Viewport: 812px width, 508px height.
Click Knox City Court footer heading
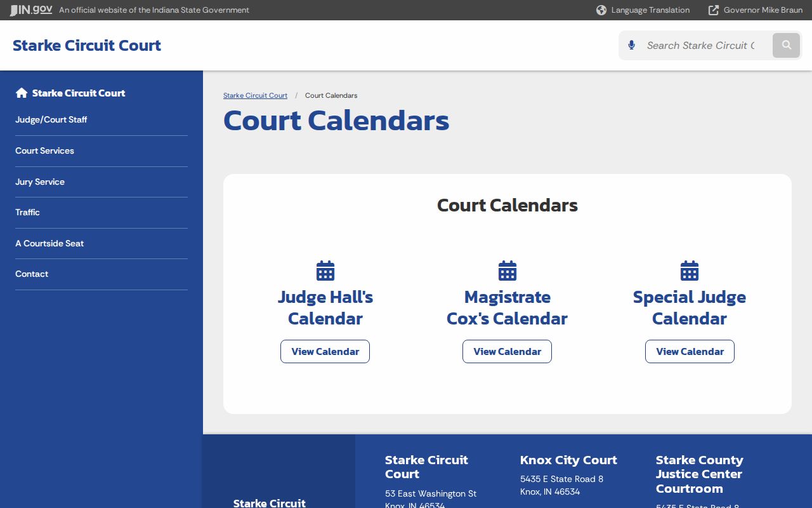pyautogui.click(x=568, y=460)
